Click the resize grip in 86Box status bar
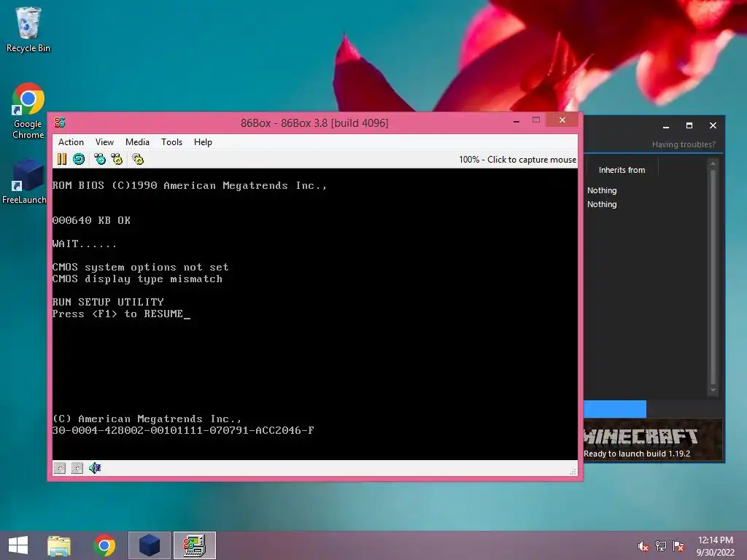The image size is (747, 560). click(x=573, y=472)
